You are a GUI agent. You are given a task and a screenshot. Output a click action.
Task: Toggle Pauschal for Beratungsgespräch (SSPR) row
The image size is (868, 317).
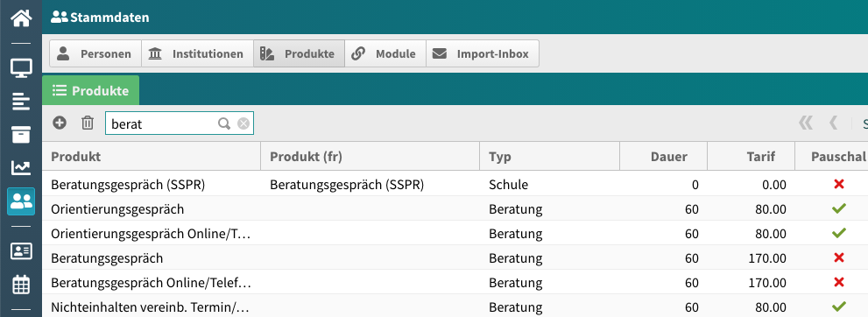coord(839,184)
